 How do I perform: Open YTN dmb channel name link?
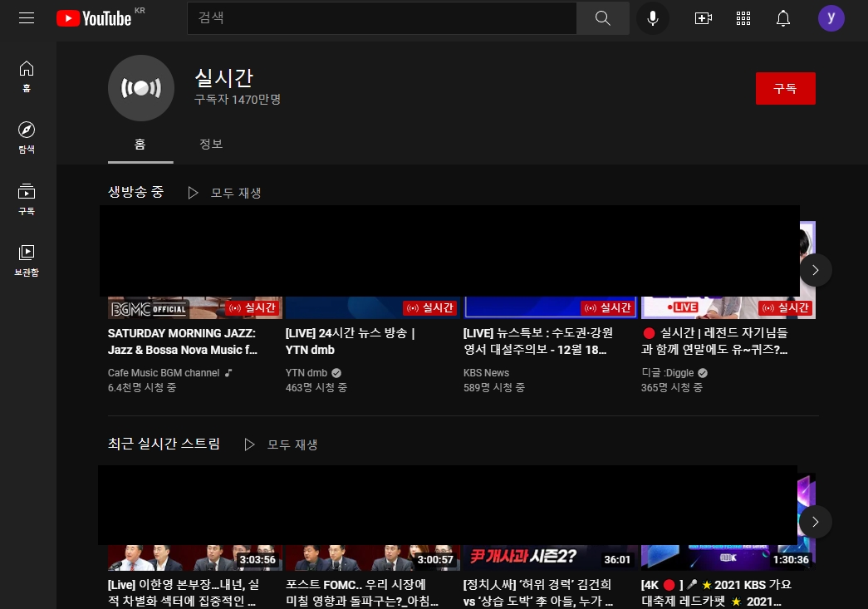pyautogui.click(x=306, y=373)
